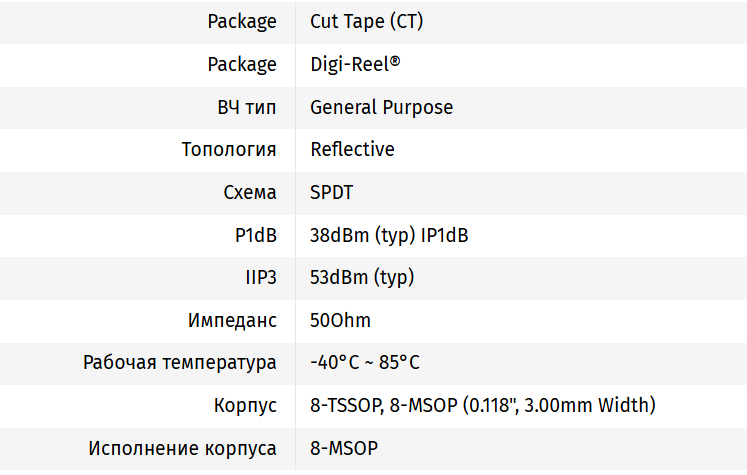
Task: Click the "IIP3" row label
Action: tap(261, 278)
